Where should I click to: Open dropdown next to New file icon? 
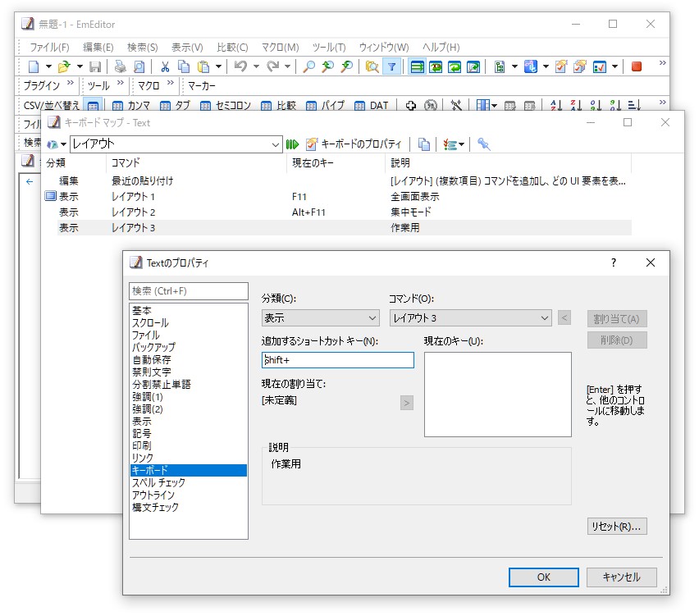tap(48, 67)
